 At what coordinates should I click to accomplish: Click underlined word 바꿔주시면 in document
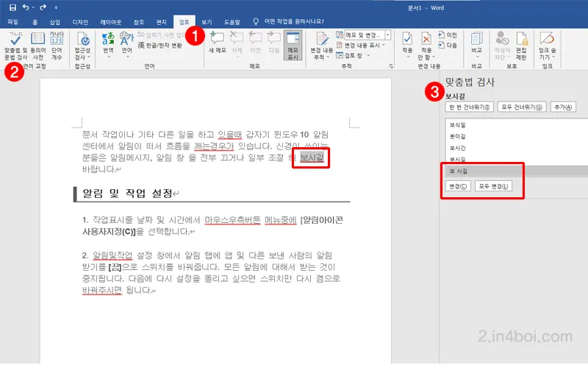[102, 290]
